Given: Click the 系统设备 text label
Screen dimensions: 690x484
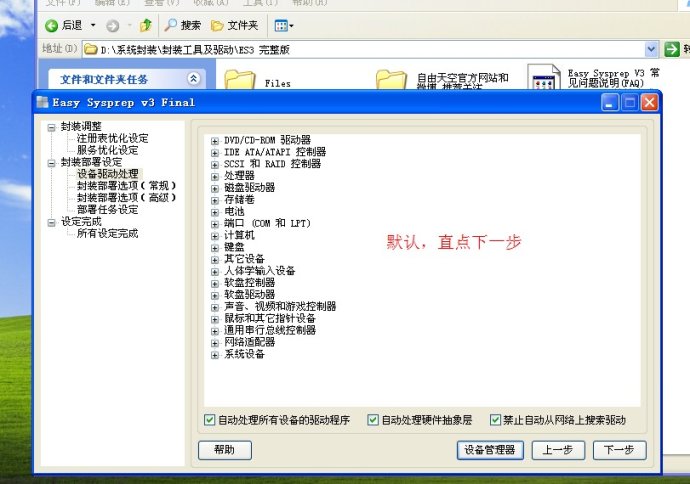Looking at the screenshot, I should click(245, 354).
